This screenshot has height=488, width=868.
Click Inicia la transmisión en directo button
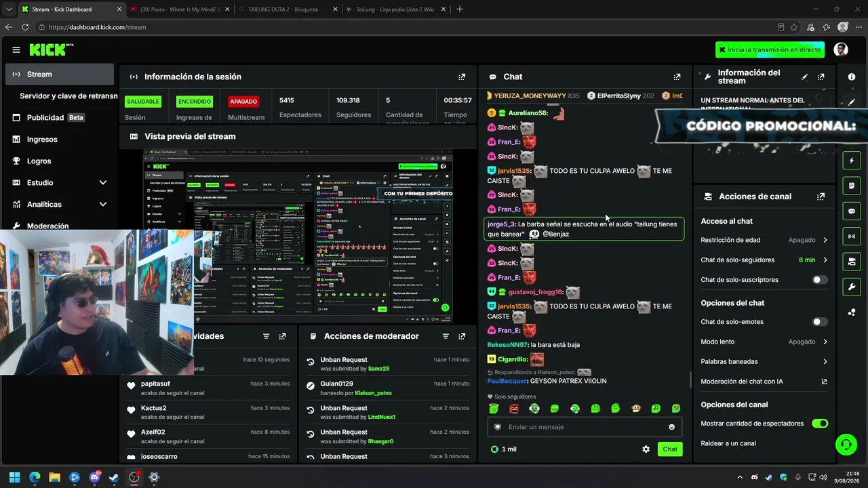pos(770,49)
